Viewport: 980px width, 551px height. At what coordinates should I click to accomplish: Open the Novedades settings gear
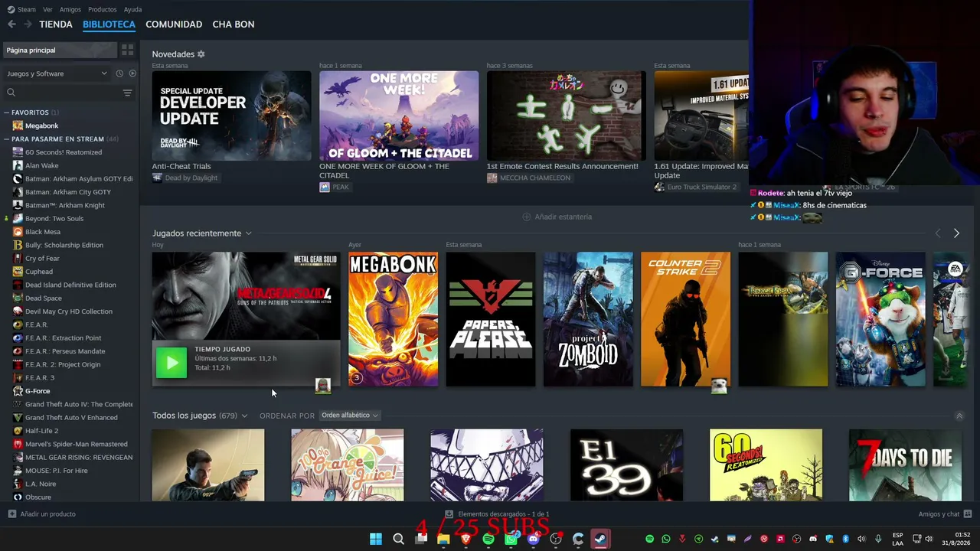point(201,54)
